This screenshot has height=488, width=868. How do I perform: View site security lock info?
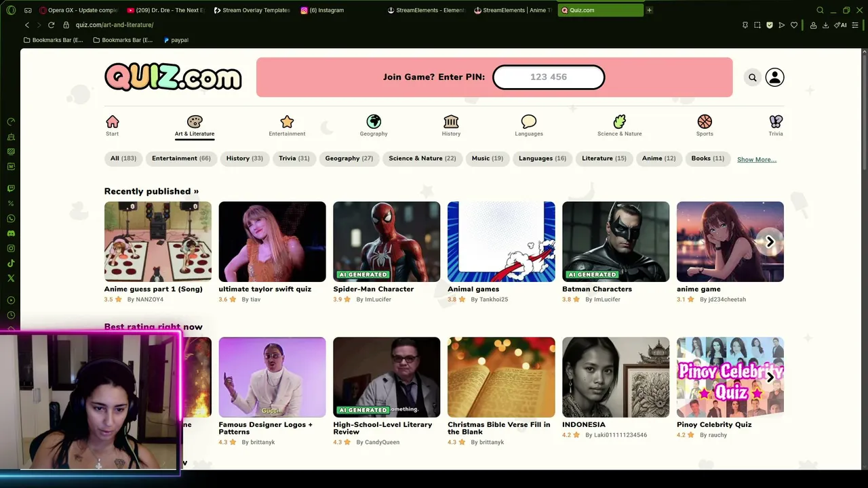click(x=66, y=25)
